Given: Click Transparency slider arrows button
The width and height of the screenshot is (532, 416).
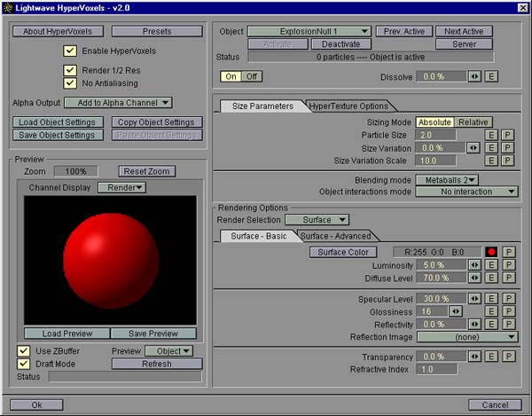Looking at the screenshot, I should pyautogui.click(x=474, y=357).
